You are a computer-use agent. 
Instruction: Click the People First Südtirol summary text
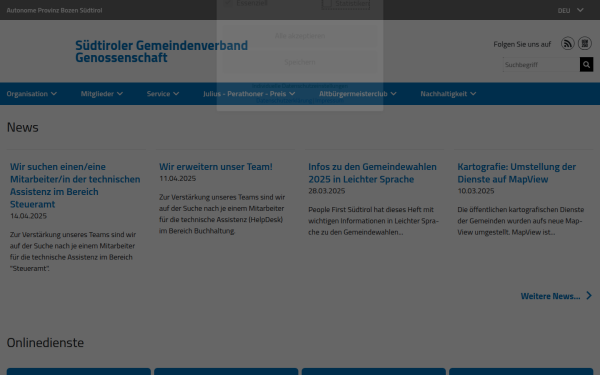coord(373,221)
